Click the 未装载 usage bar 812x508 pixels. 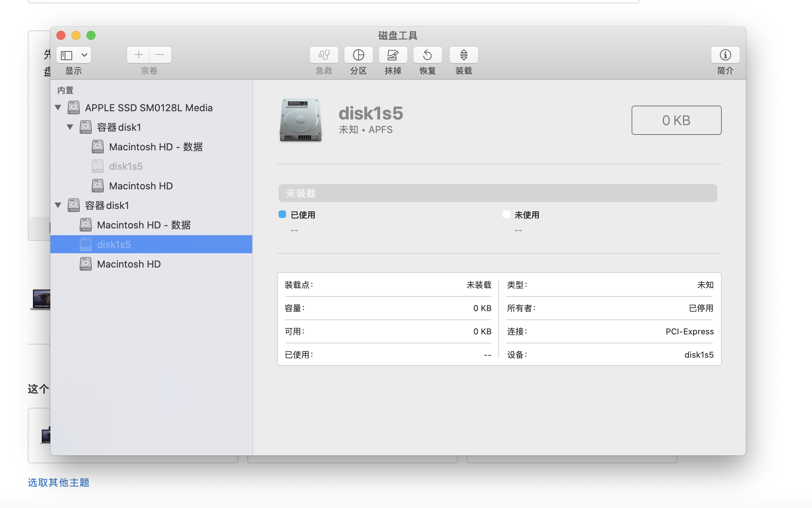(497, 193)
